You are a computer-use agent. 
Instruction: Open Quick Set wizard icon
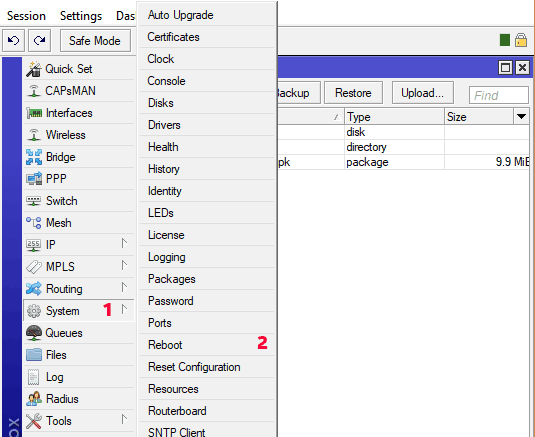tap(34, 69)
